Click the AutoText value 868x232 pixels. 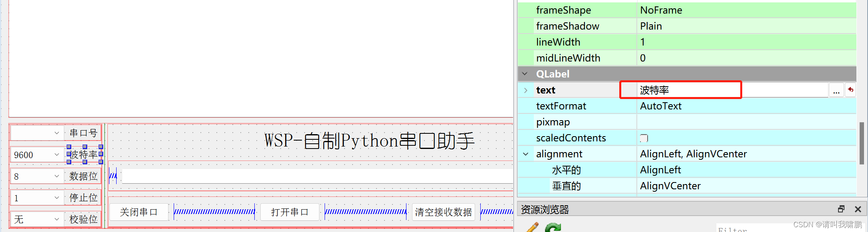point(661,106)
